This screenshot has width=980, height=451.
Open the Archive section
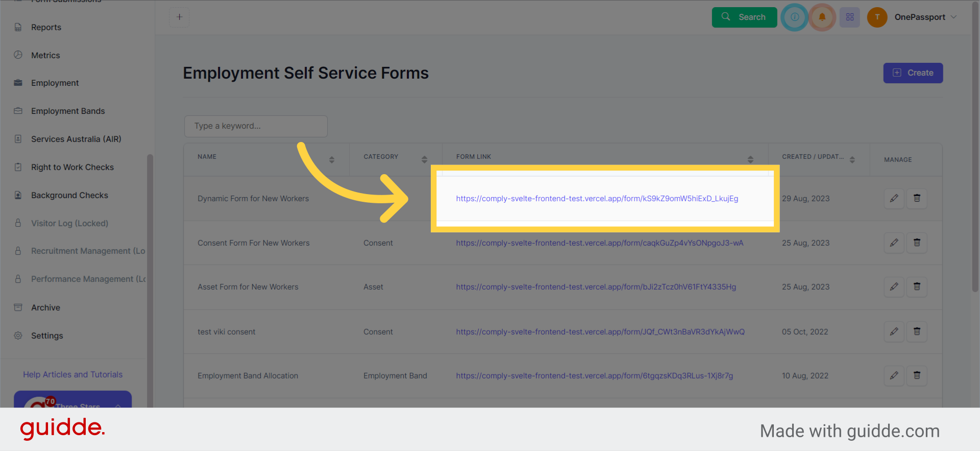(x=45, y=307)
